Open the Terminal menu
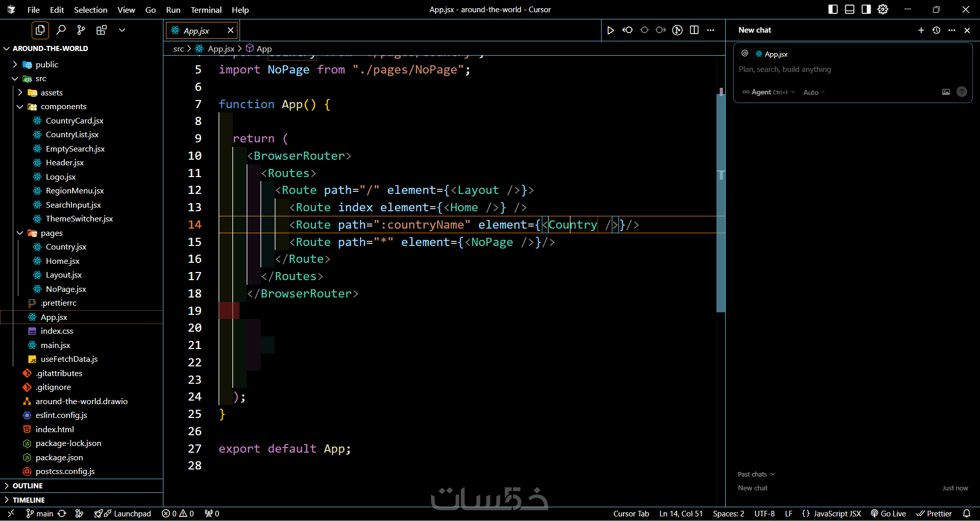 [x=206, y=10]
